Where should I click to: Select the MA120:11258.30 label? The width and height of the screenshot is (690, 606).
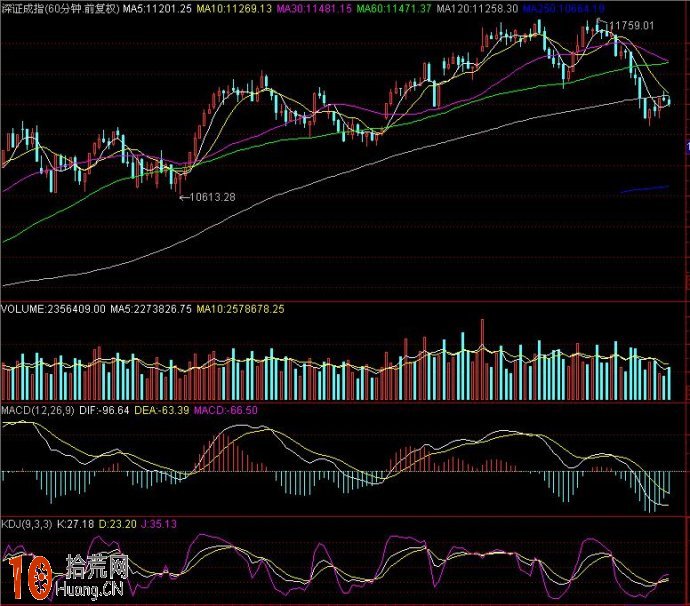point(477,8)
